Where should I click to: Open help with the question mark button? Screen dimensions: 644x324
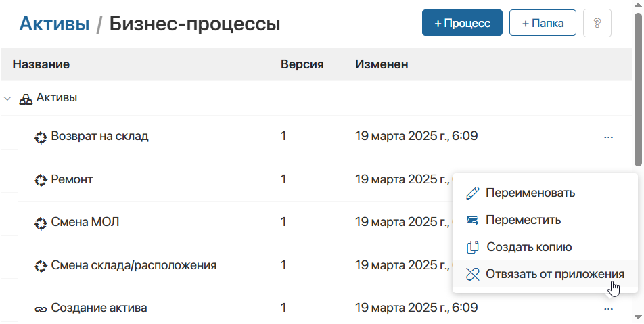click(x=597, y=23)
